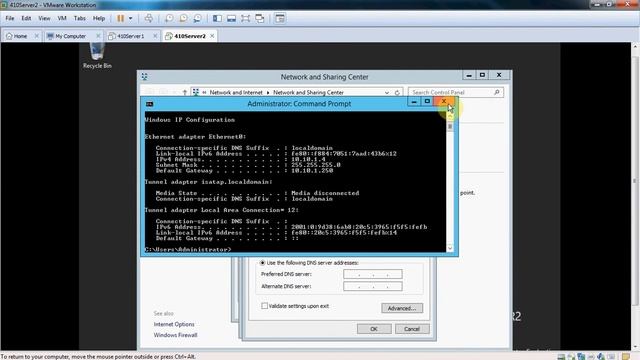Click the yellow message log icon in status bar
640x360 pixels.
click(626, 357)
